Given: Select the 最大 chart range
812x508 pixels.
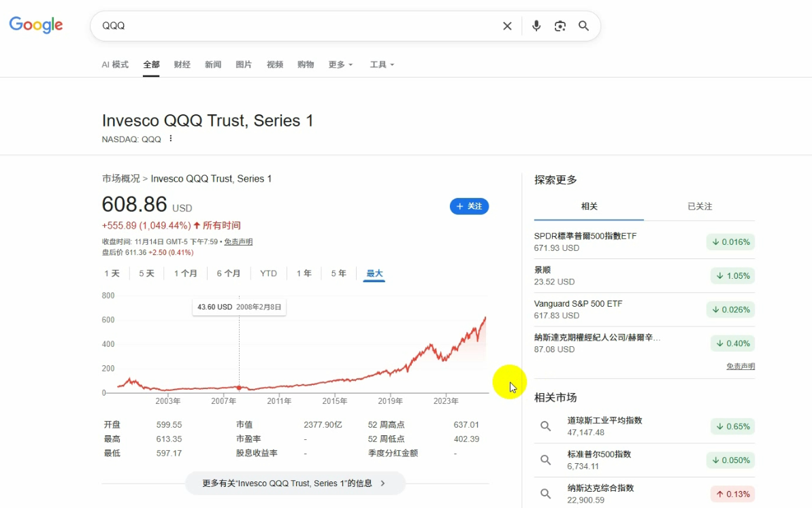Looking at the screenshot, I should (374, 273).
